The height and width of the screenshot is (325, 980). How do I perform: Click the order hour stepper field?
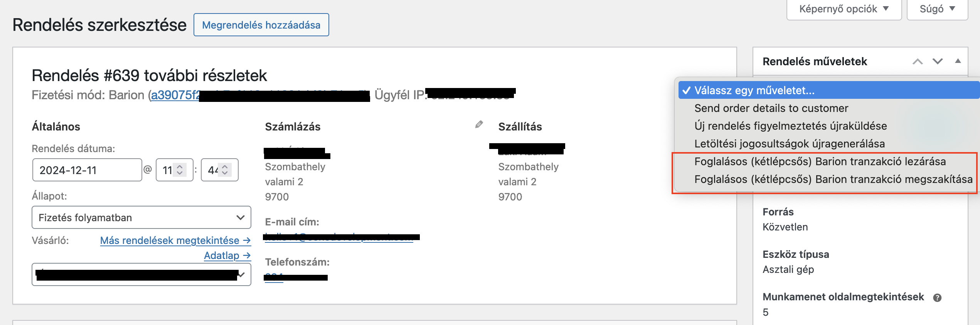(174, 170)
